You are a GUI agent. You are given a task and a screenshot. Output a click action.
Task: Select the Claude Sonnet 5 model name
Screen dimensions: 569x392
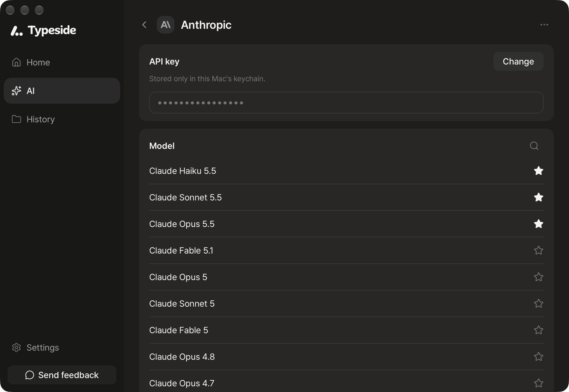point(182,303)
